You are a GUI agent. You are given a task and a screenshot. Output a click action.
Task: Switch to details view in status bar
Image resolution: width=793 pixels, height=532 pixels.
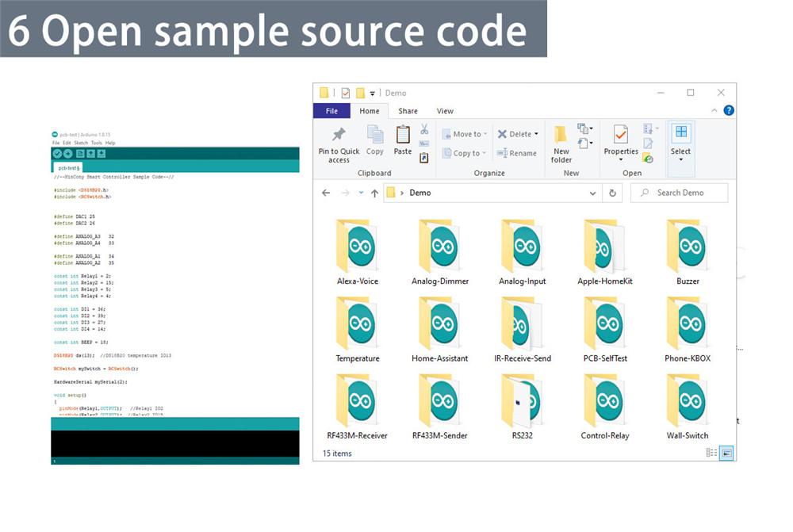(x=711, y=453)
